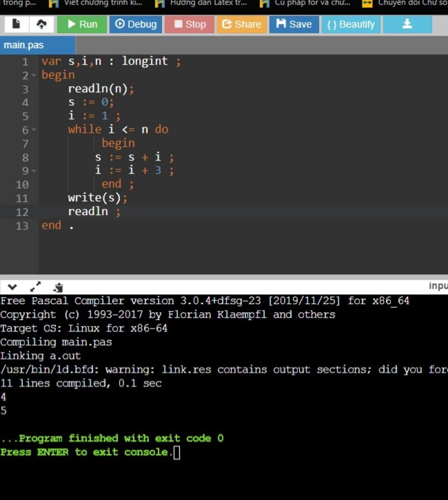Collapse the code fold arrow at line 9
Screen dimensions: 448x500
click(x=34, y=171)
